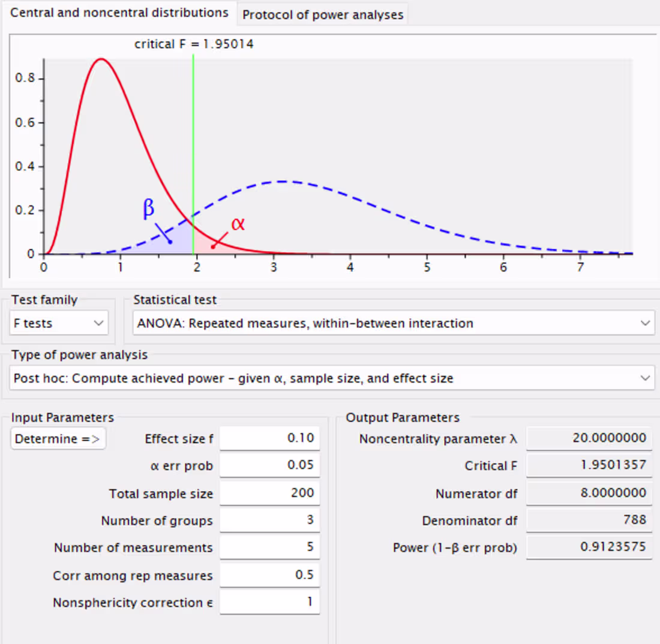Switch to the Protocol of power analyses tab

click(x=322, y=14)
